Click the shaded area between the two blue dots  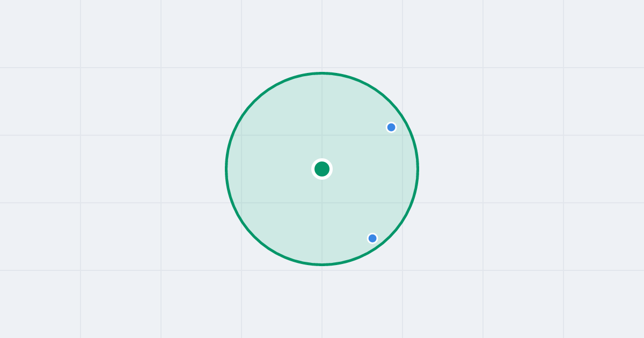[x=384, y=182]
